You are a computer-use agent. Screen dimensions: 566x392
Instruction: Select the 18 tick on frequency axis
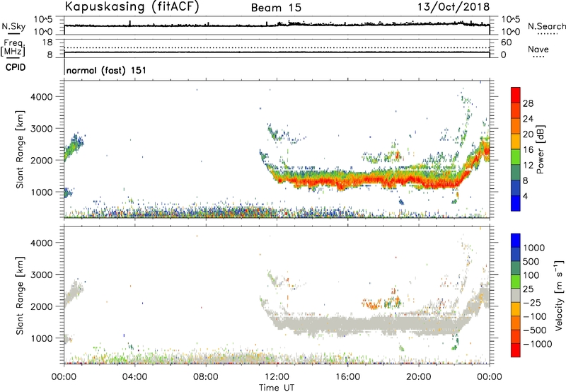point(47,42)
